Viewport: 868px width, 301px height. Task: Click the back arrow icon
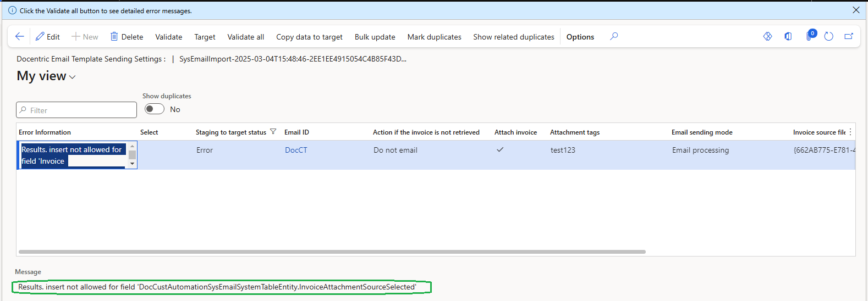pyautogui.click(x=20, y=36)
